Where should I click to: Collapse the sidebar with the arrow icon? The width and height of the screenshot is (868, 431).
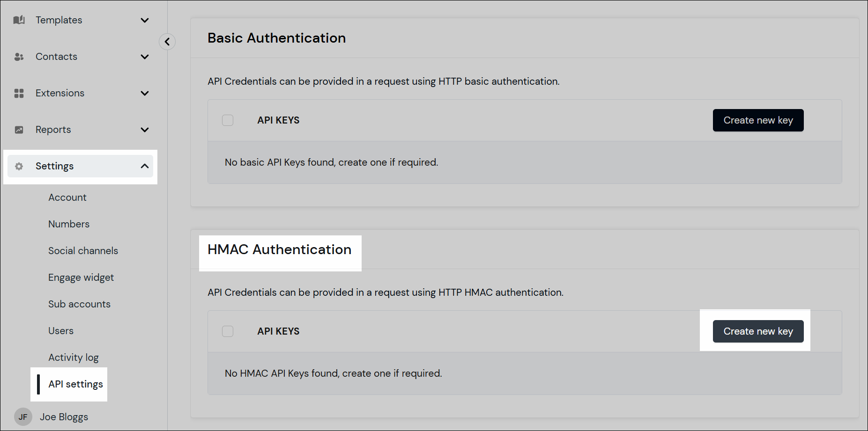167,42
